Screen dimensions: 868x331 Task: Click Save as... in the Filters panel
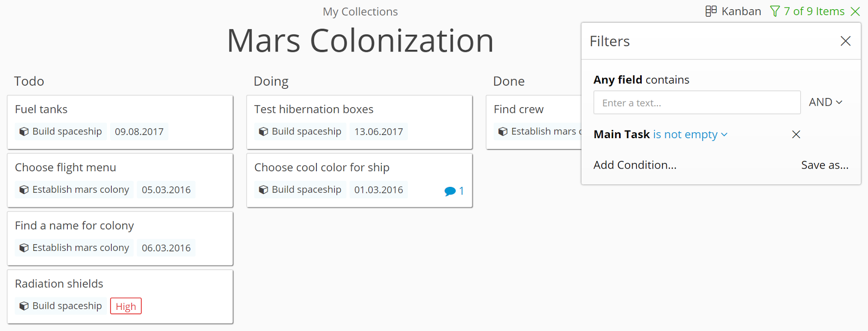pyautogui.click(x=825, y=165)
